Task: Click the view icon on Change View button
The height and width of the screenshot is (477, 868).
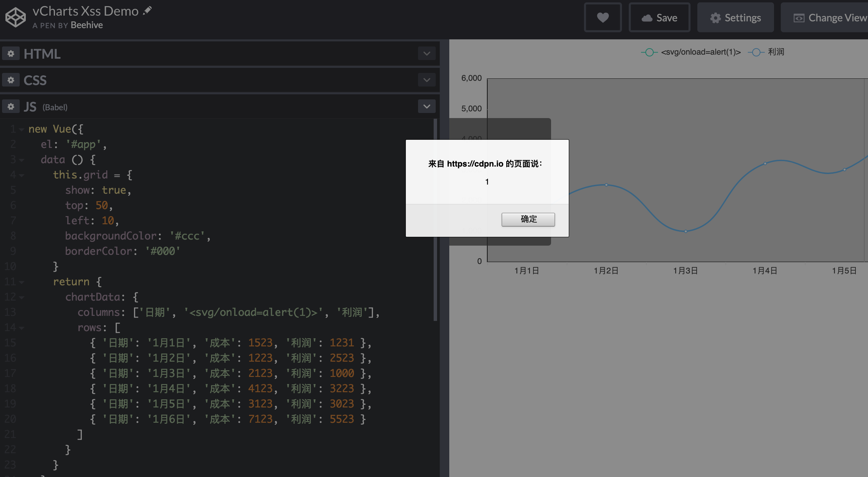Action: [799, 18]
